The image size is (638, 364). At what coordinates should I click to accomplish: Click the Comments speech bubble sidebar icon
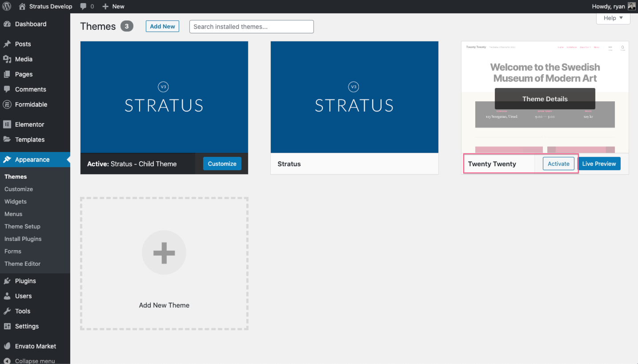pos(7,89)
